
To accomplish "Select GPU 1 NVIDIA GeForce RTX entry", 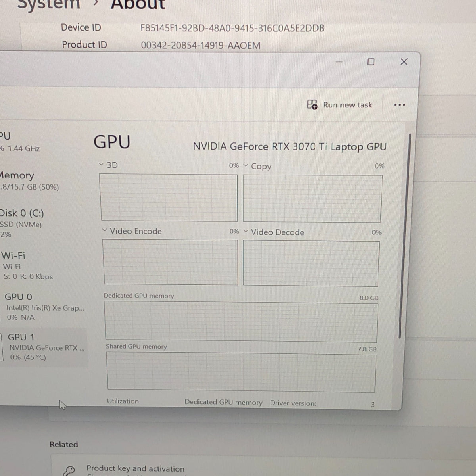I will pos(44,347).
